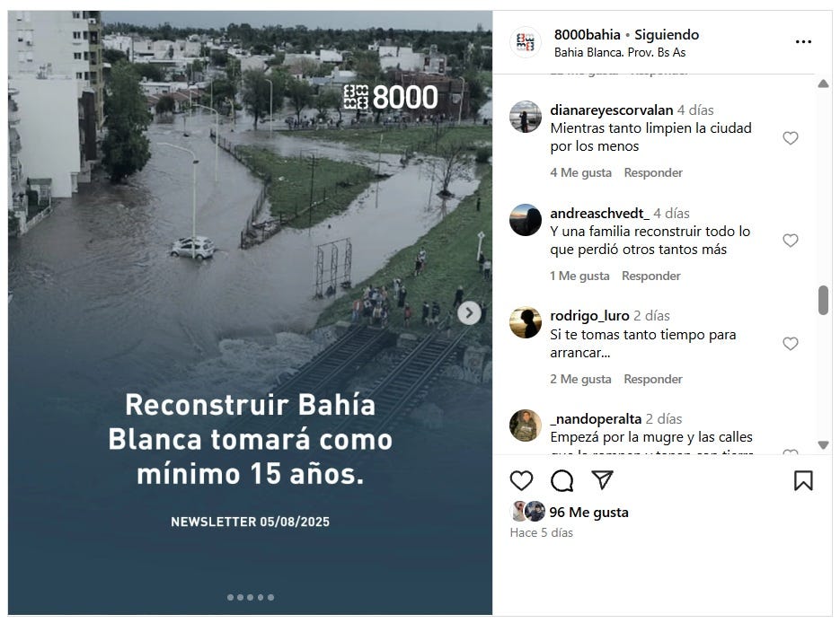Screen dimensions: 840x623
Task: Like rodrigo_luro's comment heart
Action: click(791, 344)
